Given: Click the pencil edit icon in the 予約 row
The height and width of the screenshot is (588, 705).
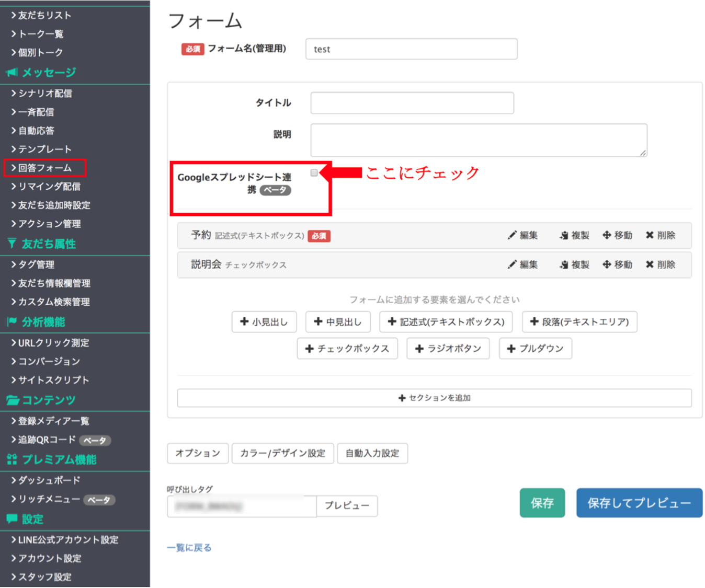Looking at the screenshot, I should click(512, 235).
